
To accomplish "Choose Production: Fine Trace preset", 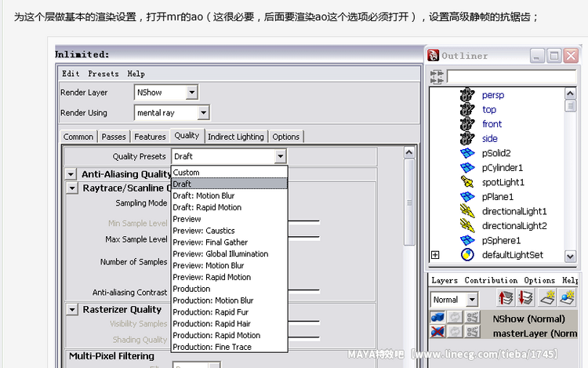I will pos(230,347).
